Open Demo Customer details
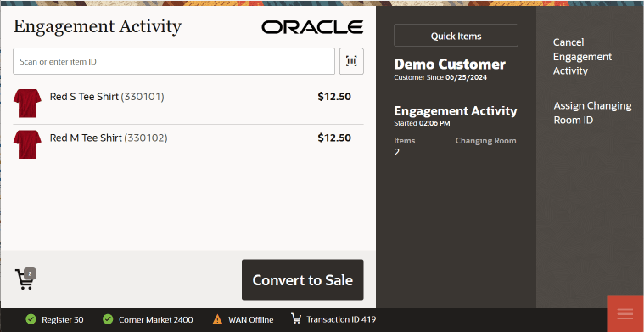 pos(450,64)
